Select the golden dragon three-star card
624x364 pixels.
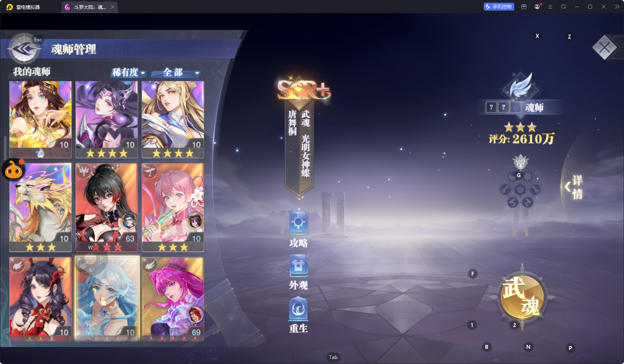tap(41, 207)
